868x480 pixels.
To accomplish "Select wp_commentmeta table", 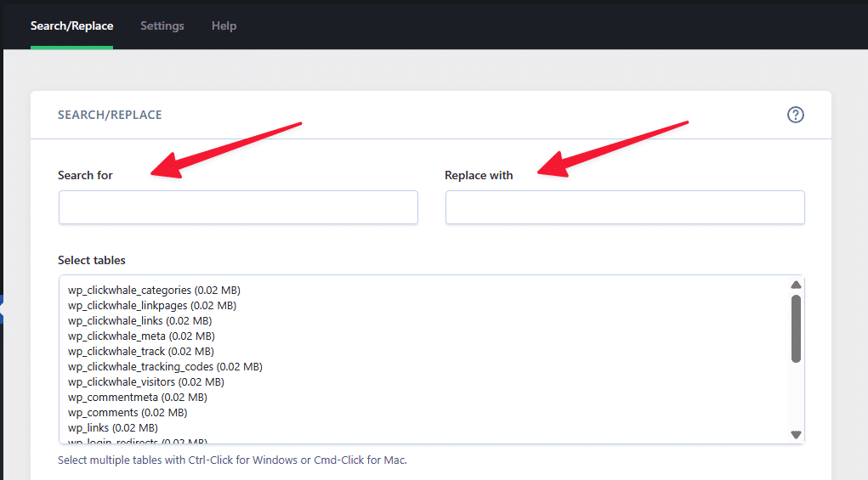I will point(137,397).
